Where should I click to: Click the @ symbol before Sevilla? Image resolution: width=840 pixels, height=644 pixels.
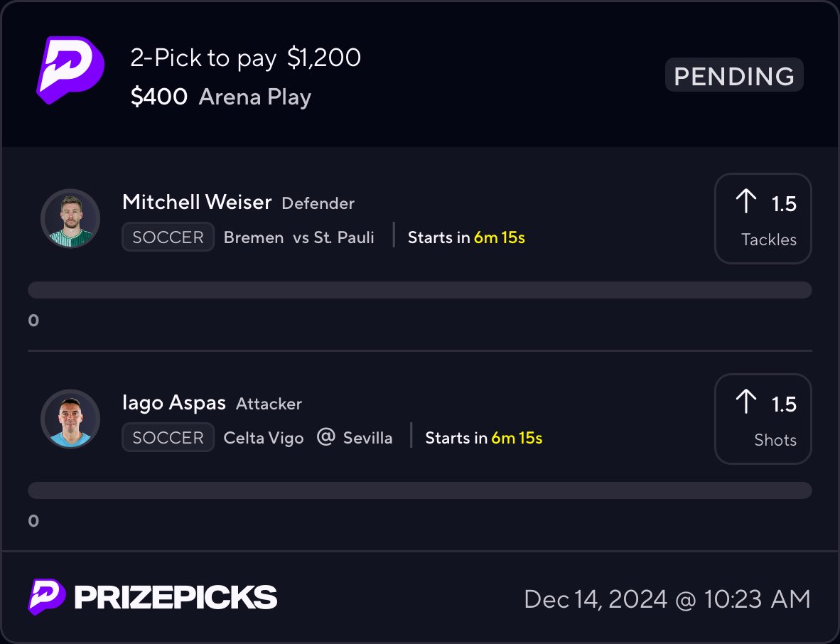(x=325, y=437)
